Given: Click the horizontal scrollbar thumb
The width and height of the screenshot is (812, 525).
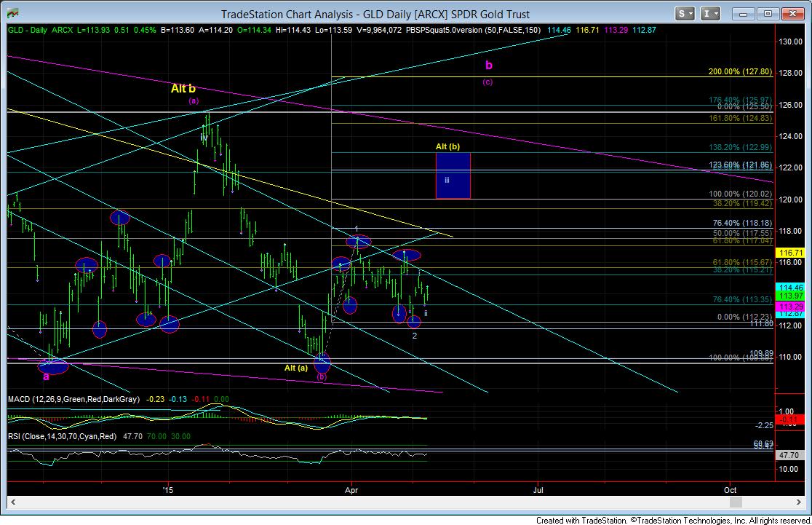Looking at the screenshot, I should coord(736,502).
